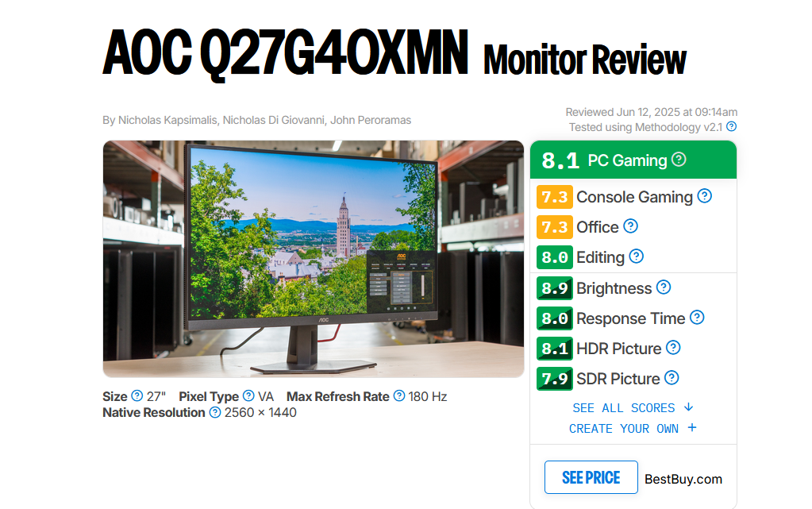Expand the See All Scores link
This screenshot has height=509, width=812.
(x=633, y=408)
